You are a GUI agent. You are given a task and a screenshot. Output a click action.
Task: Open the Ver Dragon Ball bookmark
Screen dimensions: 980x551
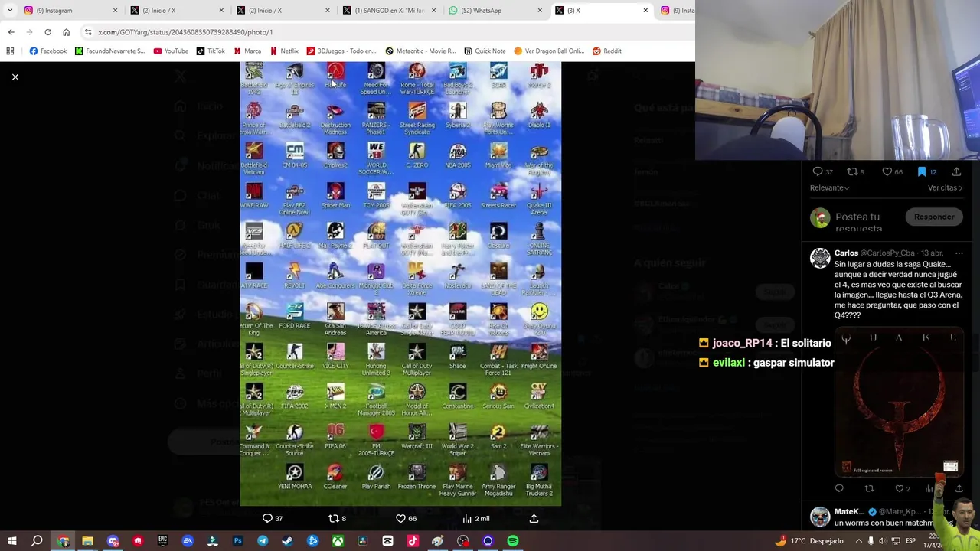point(549,51)
